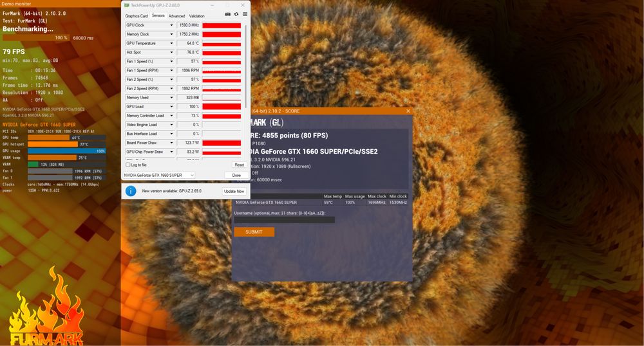This screenshot has width=644, height=346.
Task: Click the GPU-Z screenshot camera icon
Action: coord(227,14)
